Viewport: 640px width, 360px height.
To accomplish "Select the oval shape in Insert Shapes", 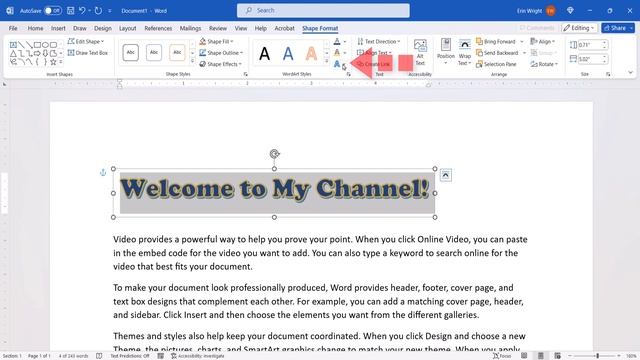I will point(45,44).
